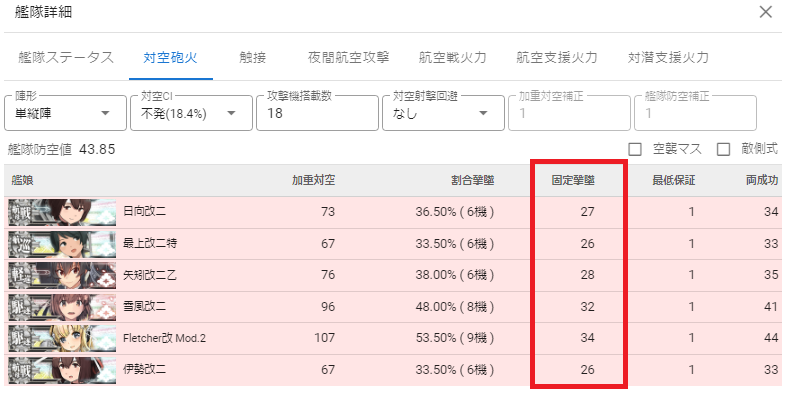Click the 固定撃墜 column header

(573, 181)
